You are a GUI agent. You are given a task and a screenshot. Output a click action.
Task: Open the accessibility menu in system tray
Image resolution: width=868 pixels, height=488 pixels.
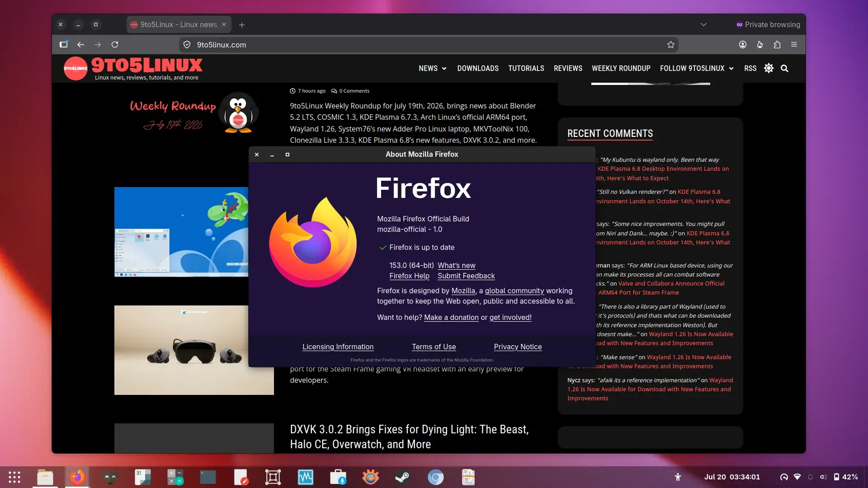(x=678, y=477)
